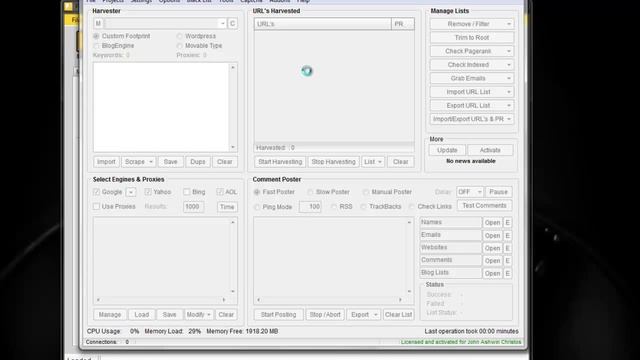
Task: Click Save under the proxies list
Action: point(169,315)
